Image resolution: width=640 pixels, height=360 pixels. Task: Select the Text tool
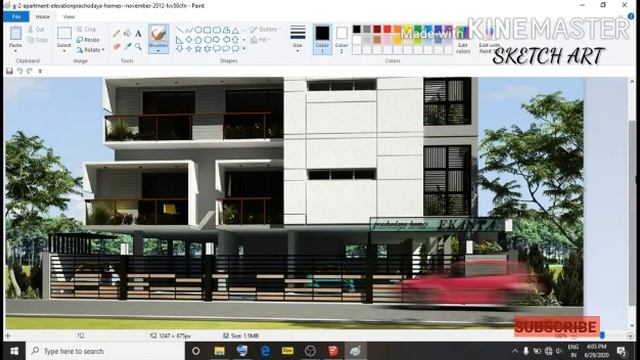point(138,33)
